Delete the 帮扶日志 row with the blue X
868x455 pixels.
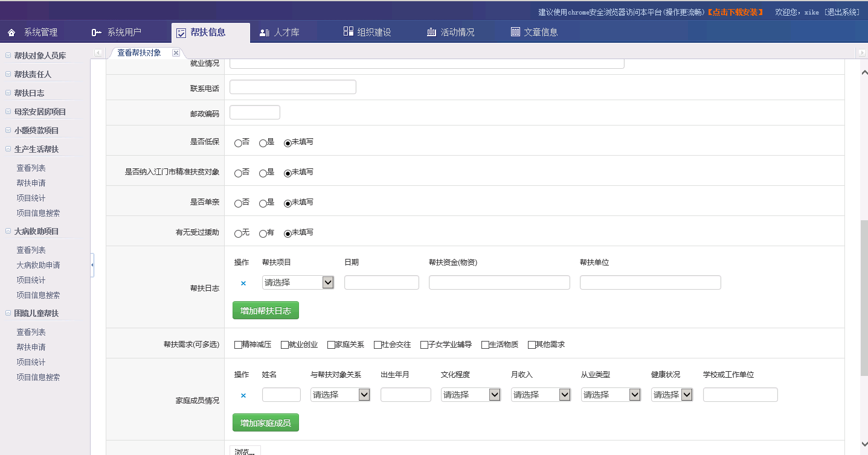click(x=243, y=283)
